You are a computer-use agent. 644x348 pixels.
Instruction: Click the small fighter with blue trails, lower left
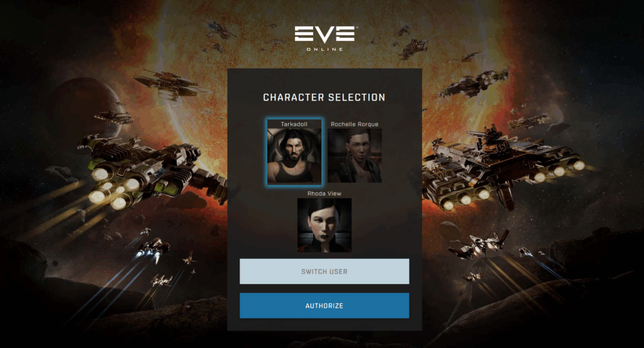click(x=153, y=248)
